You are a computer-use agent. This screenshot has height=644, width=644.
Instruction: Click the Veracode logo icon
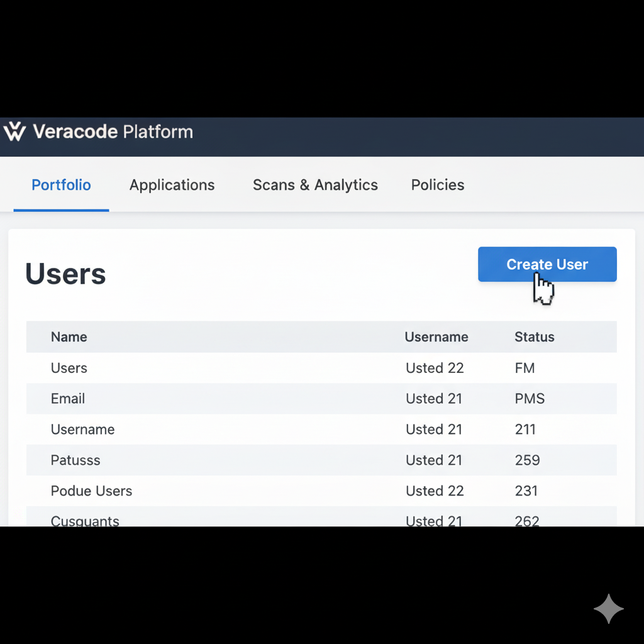pos(14,132)
